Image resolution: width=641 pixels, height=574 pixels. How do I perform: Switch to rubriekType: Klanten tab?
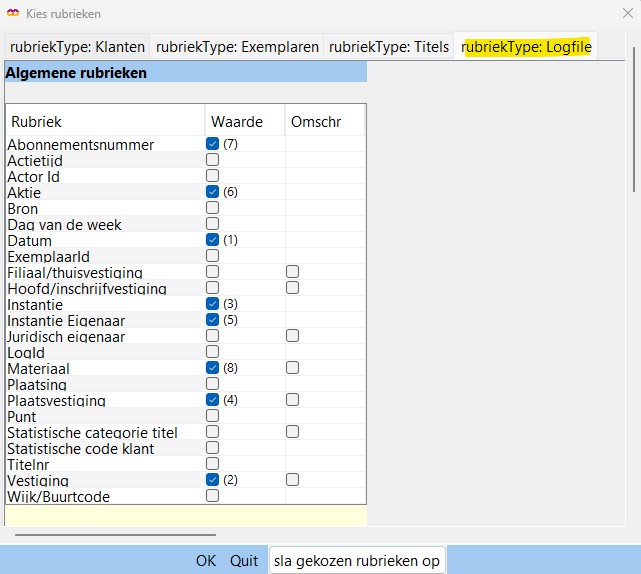(x=77, y=47)
